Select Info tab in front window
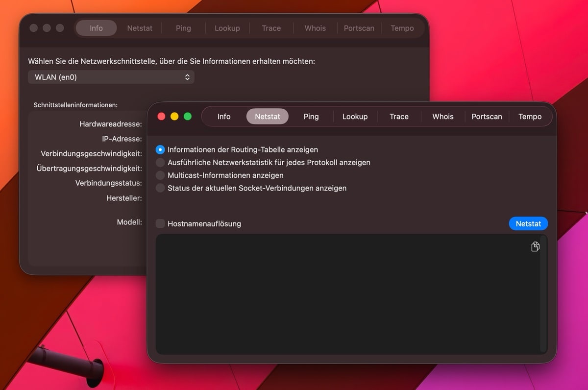This screenshot has width=588, height=390. tap(224, 117)
